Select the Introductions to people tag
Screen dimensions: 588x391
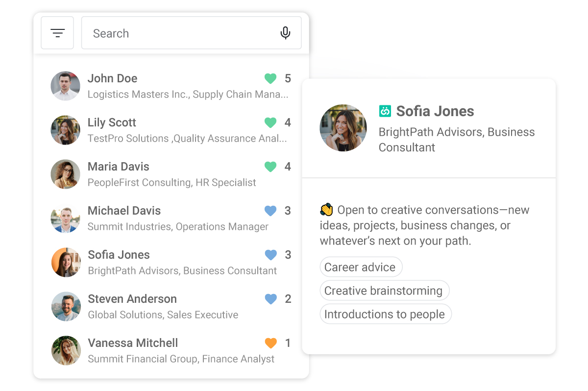[x=385, y=314]
